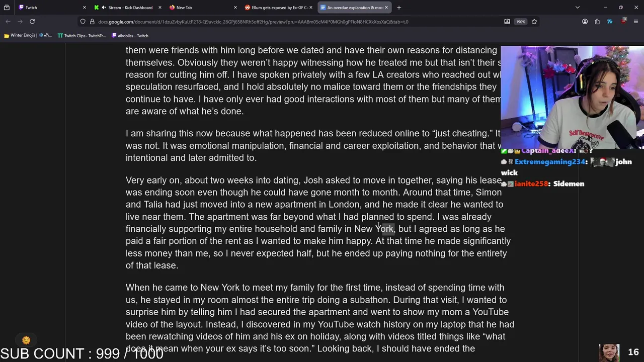Screen dimensions: 644x362
Task: Bookmark this page with the star icon
Action: coord(534,22)
